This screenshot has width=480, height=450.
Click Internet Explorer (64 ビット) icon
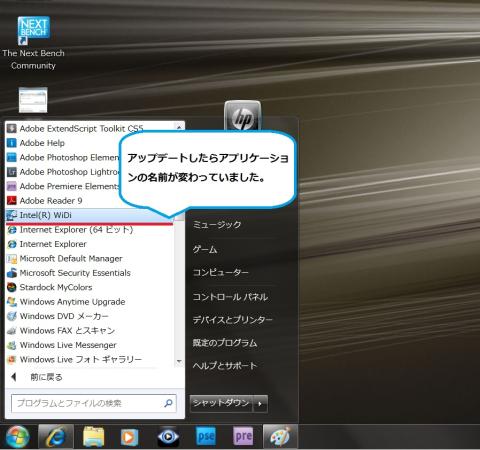[12, 230]
